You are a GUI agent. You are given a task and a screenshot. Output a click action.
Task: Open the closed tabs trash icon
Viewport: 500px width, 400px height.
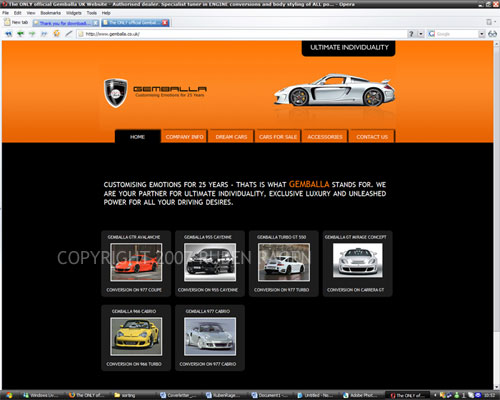pyautogui.click(x=489, y=22)
